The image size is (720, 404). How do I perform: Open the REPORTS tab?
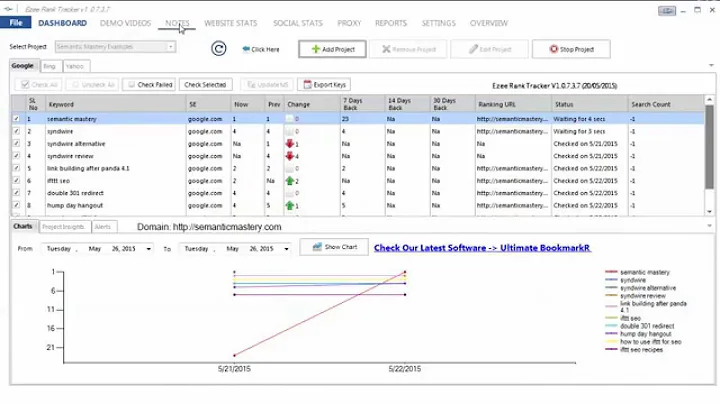[x=391, y=23]
